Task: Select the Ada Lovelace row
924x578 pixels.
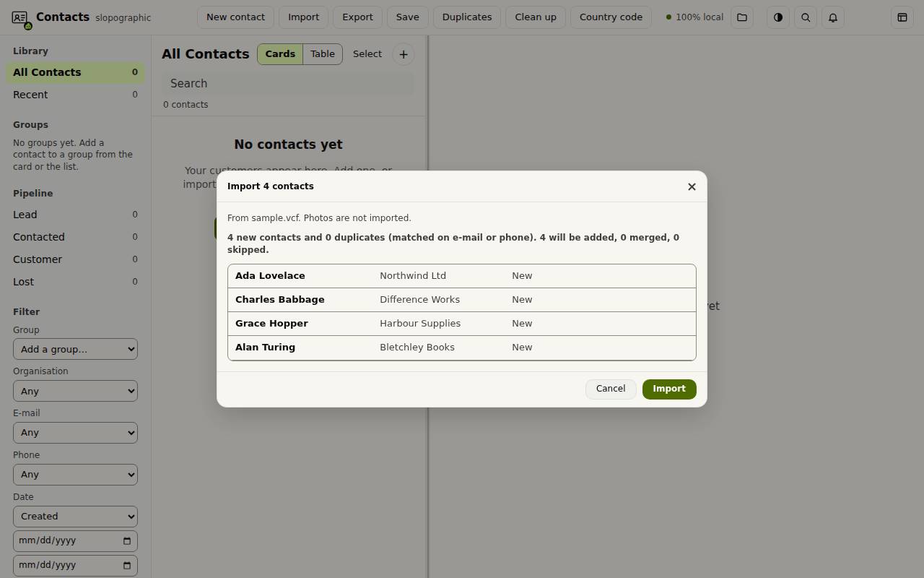Action: pos(462,276)
